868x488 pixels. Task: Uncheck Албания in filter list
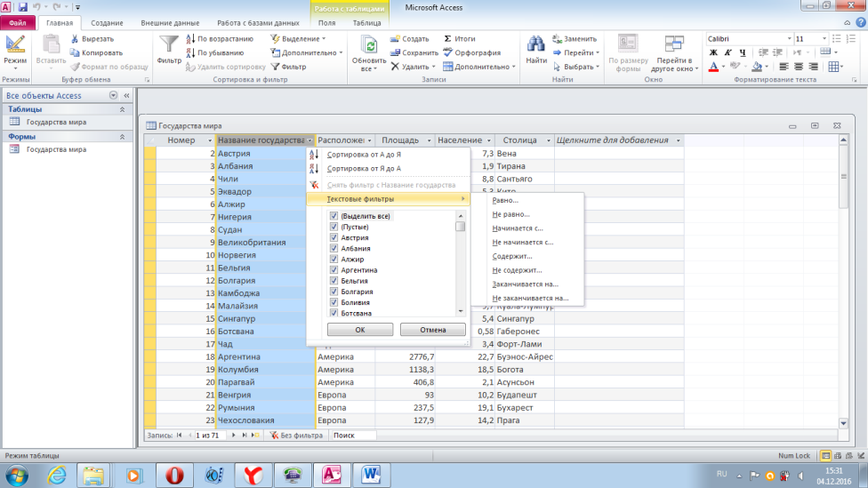pyautogui.click(x=334, y=248)
